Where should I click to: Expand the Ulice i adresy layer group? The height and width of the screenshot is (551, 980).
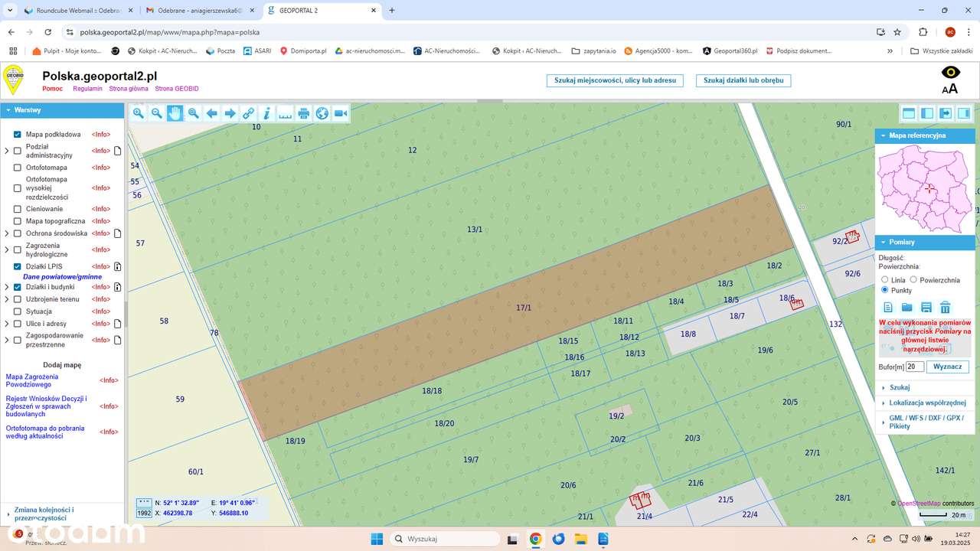[7, 324]
